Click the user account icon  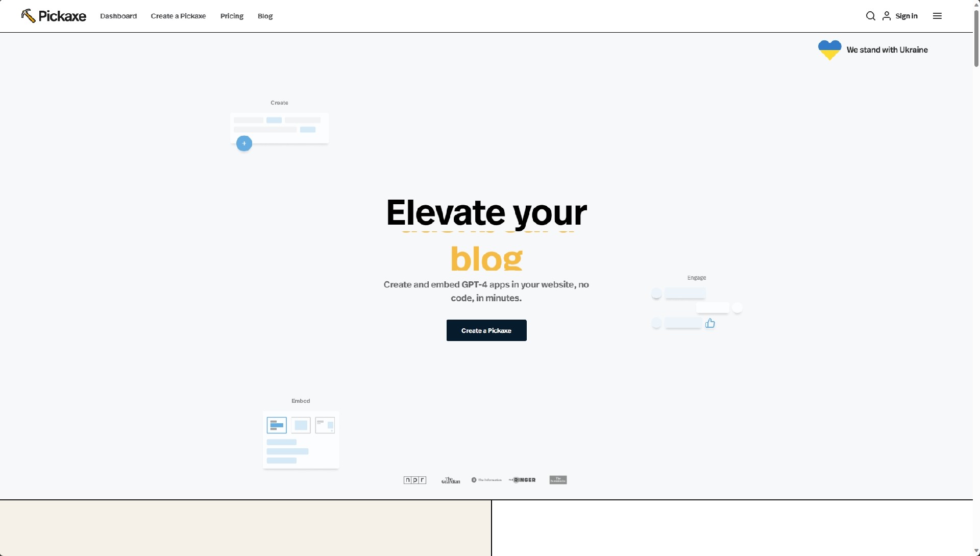click(x=887, y=15)
